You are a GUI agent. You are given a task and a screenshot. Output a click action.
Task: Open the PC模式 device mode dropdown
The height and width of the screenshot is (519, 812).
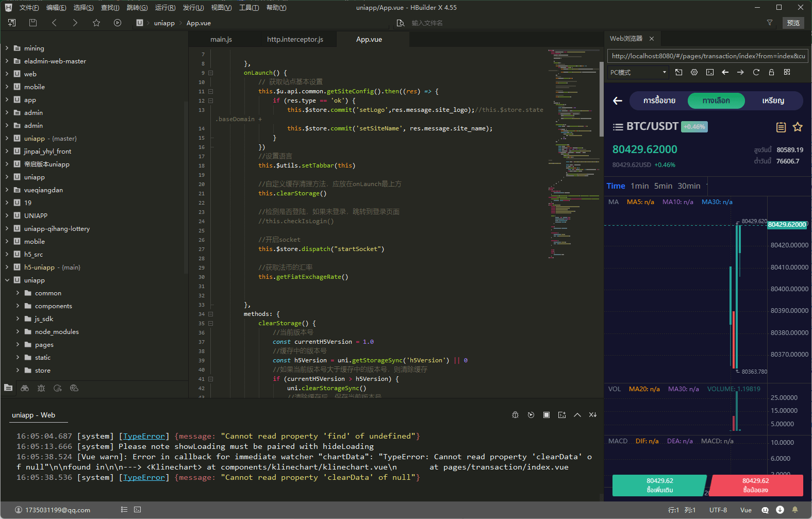click(x=638, y=72)
